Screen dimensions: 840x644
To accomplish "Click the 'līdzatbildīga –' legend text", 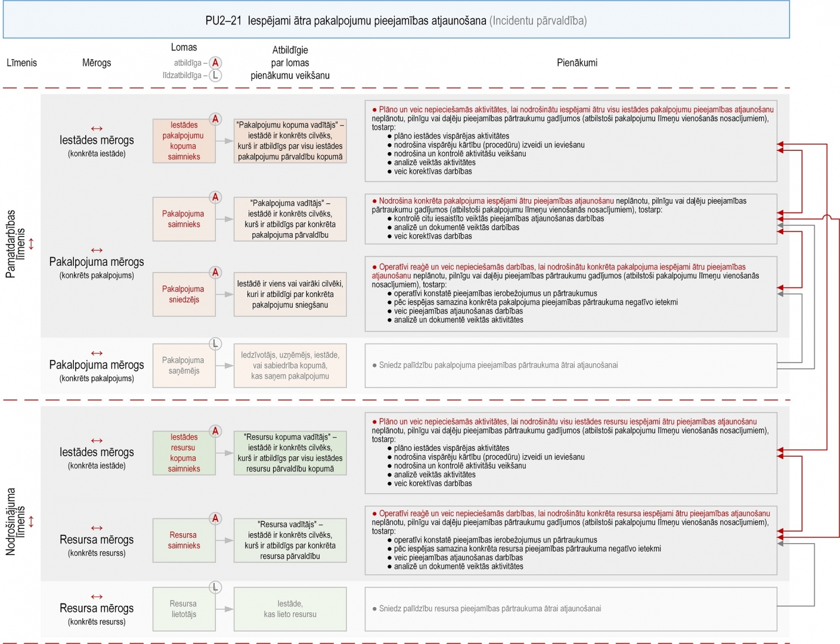I will [x=185, y=75].
